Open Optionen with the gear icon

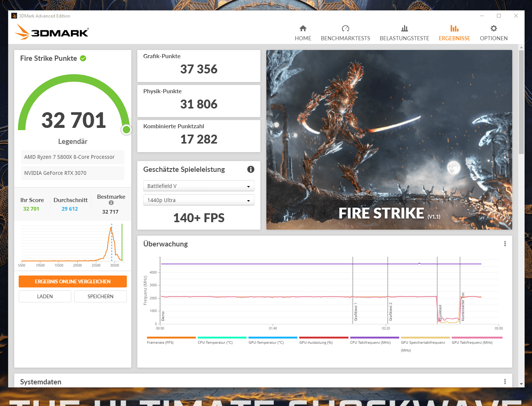point(494,29)
